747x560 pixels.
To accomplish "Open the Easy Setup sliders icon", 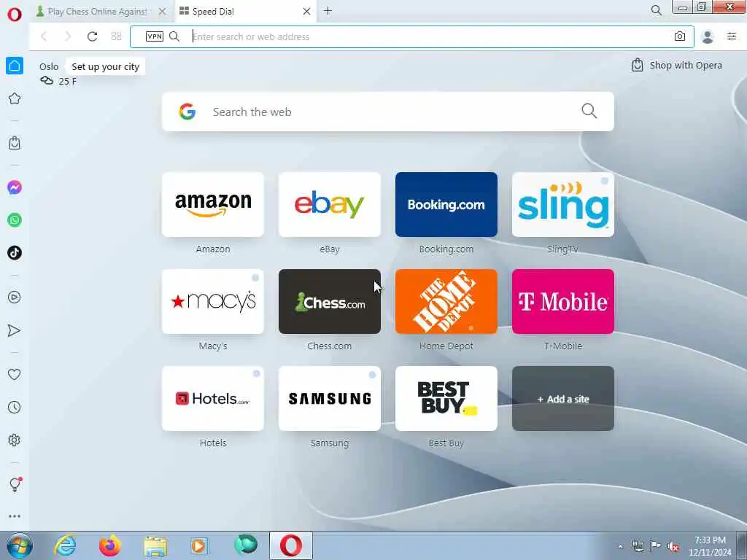I will [x=732, y=36].
